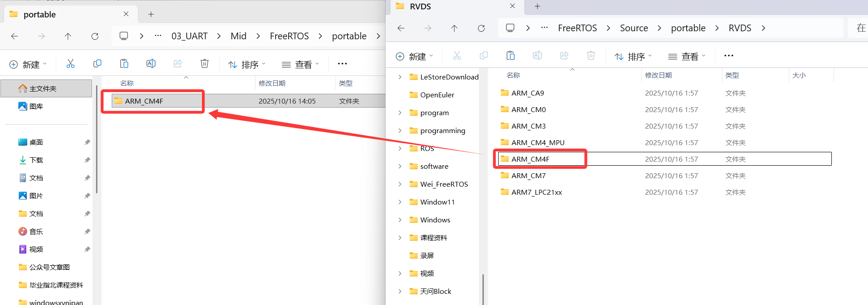Expand software tree node
This screenshot has height=305, width=868.
click(400, 166)
